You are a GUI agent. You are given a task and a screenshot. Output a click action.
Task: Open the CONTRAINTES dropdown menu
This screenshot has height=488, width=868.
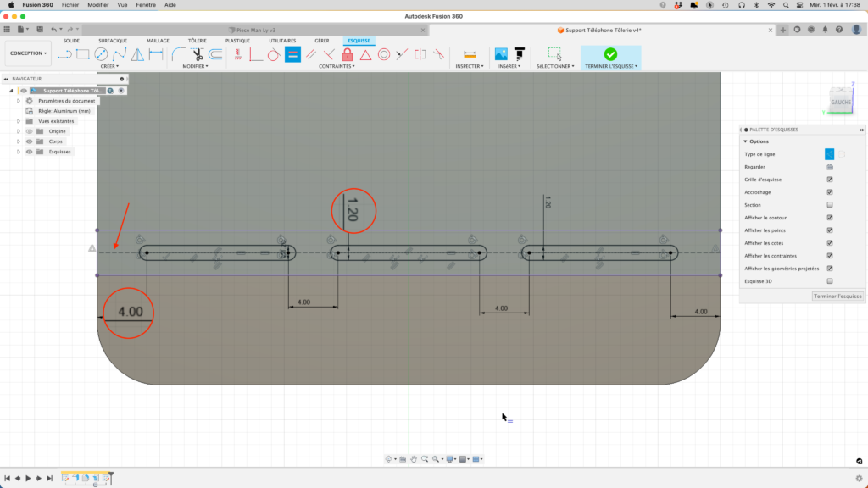pyautogui.click(x=337, y=66)
